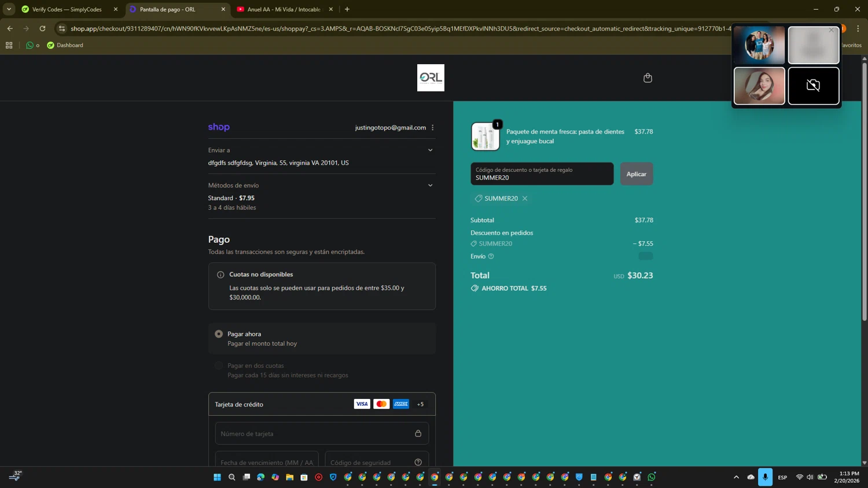This screenshot has height=488, width=868.
Task: Close the floating video call overlay
Action: click(x=832, y=30)
